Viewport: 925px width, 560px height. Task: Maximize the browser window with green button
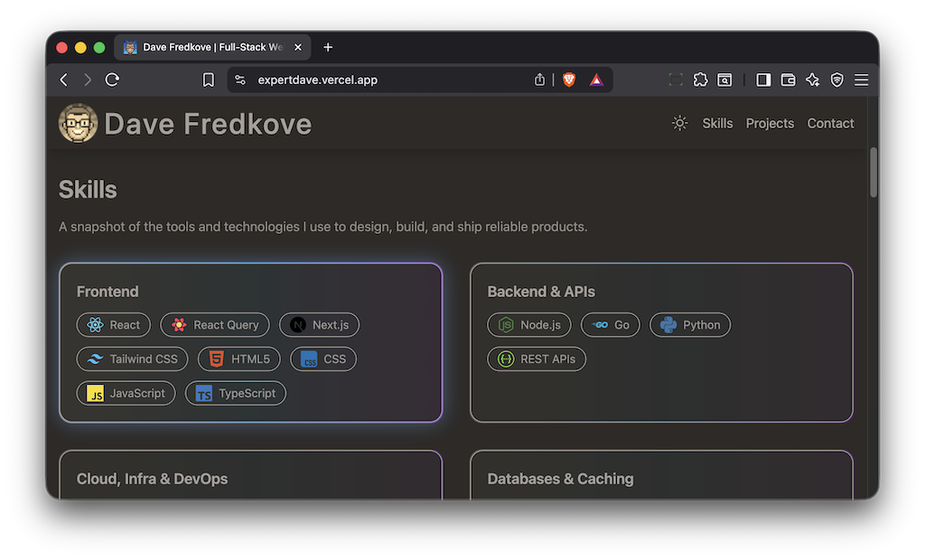[x=99, y=47]
